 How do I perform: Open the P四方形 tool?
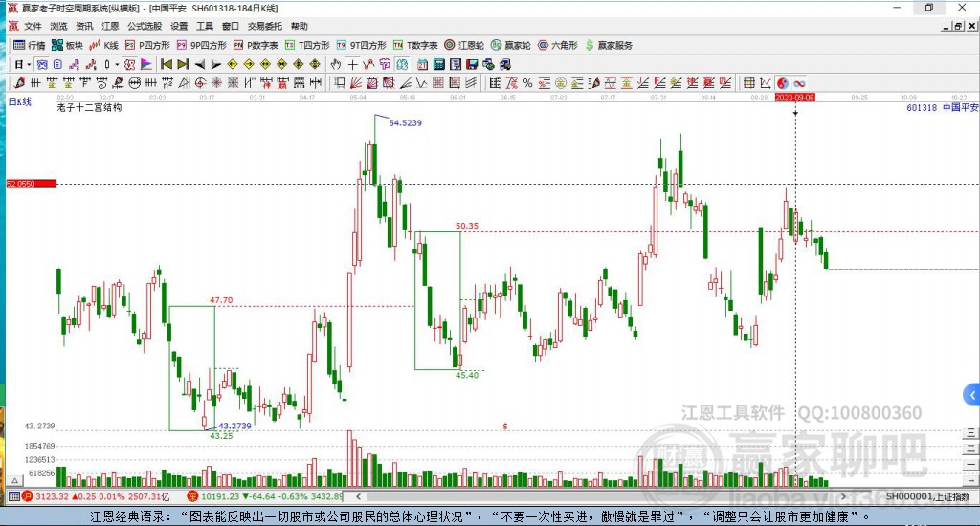click(x=147, y=45)
